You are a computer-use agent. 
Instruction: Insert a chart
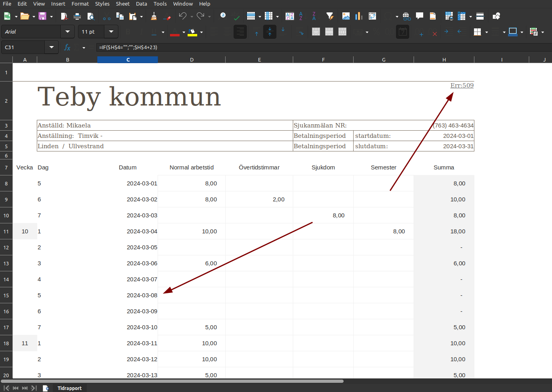(359, 16)
